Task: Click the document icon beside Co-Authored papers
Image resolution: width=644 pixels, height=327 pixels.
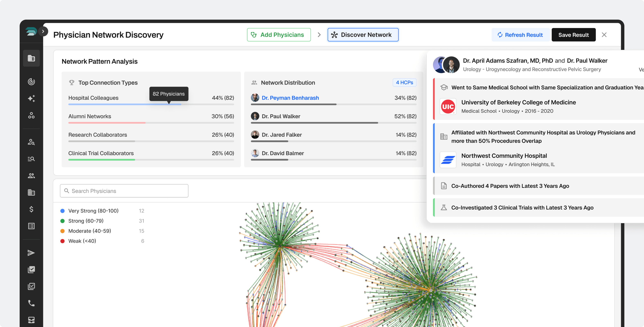Action: point(444,186)
